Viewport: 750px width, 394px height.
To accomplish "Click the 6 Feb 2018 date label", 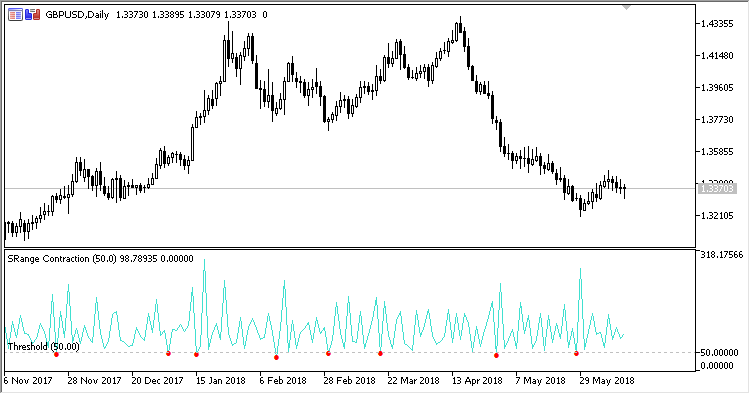I will tap(283, 381).
